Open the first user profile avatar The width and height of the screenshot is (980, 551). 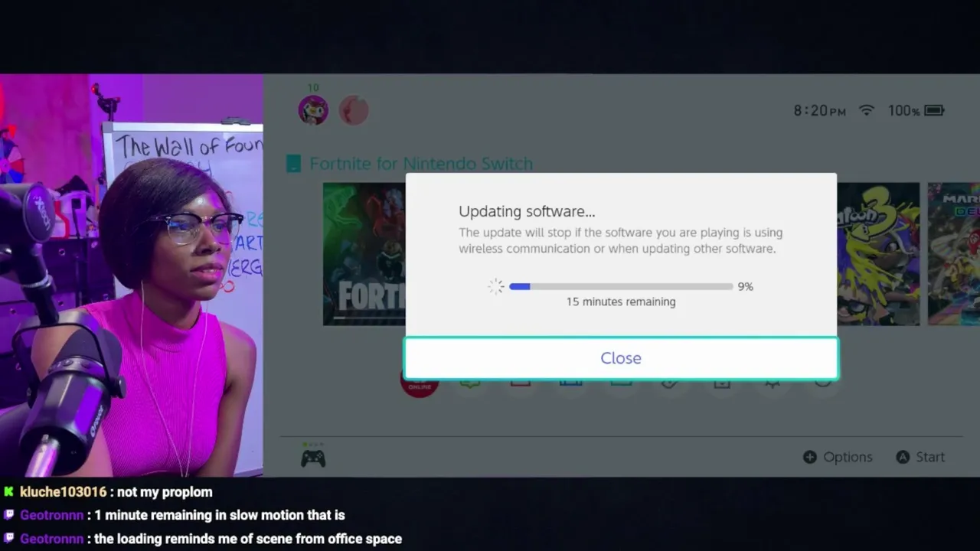(x=313, y=110)
